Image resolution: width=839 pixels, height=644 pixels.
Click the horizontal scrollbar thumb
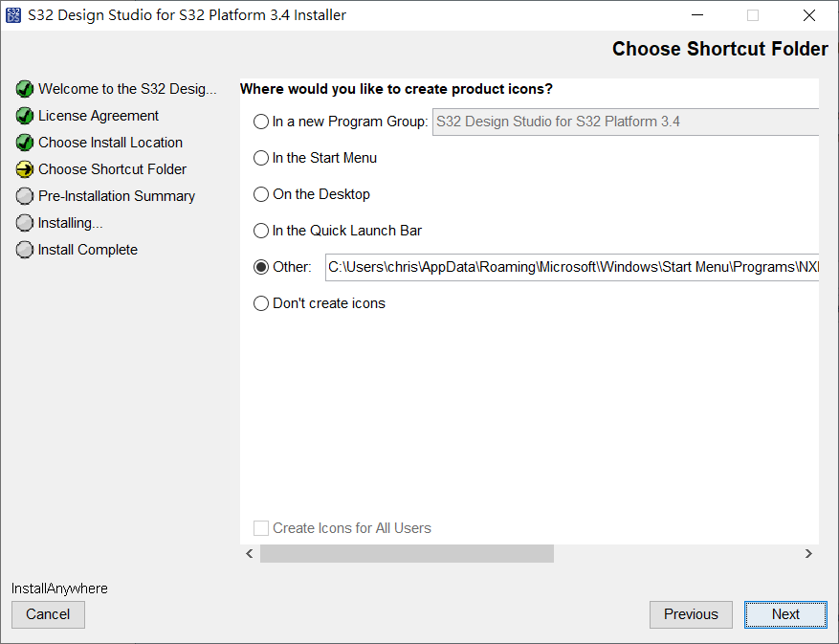(x=407, y=553)
